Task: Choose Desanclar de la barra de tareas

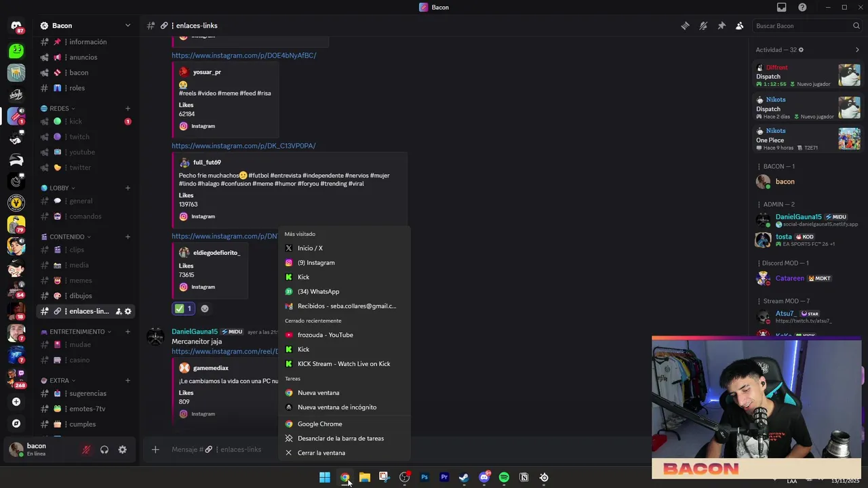Action: (x=344, y=439)
